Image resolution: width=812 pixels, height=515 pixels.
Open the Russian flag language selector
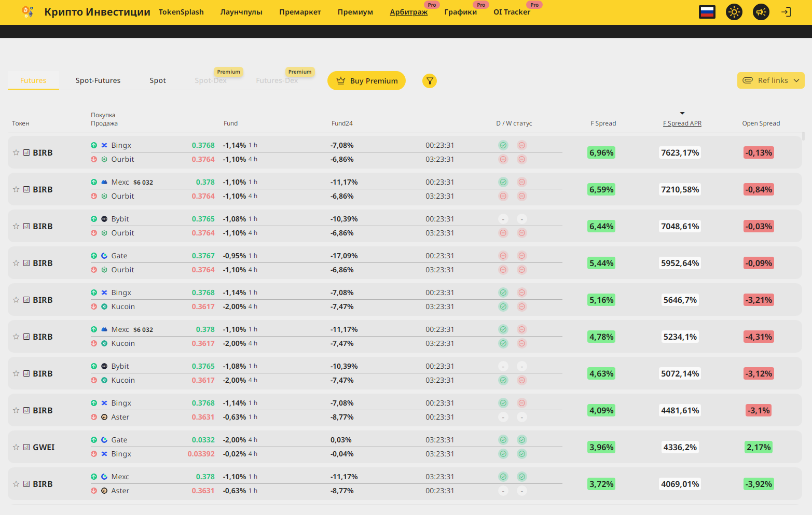[x=707, y=12]
